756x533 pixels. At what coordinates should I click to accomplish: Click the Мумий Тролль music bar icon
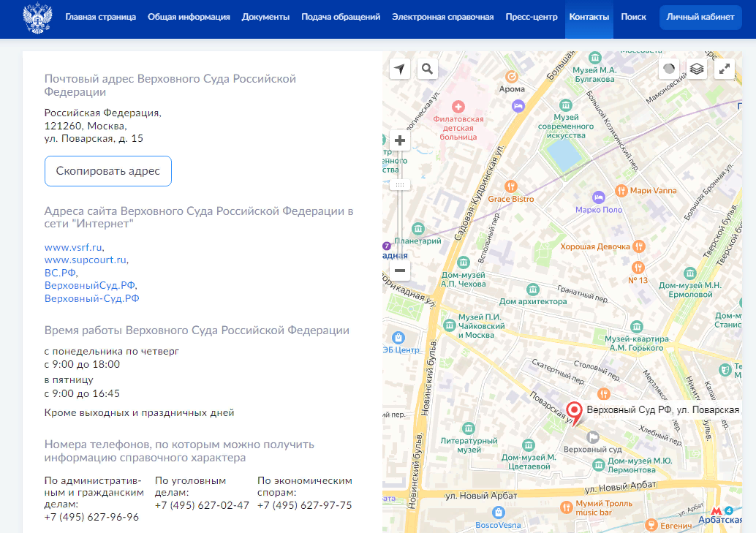point(566,508)
